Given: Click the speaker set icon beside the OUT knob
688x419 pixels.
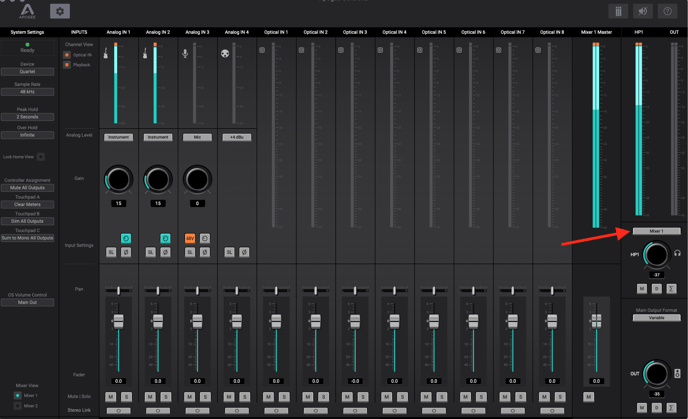Looking at the screenshot, I should 677,373.
